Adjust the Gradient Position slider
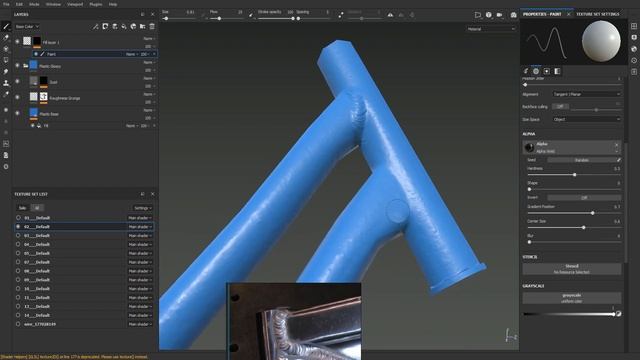The width and height of the screenshot is (640, 360). (574, 213)
